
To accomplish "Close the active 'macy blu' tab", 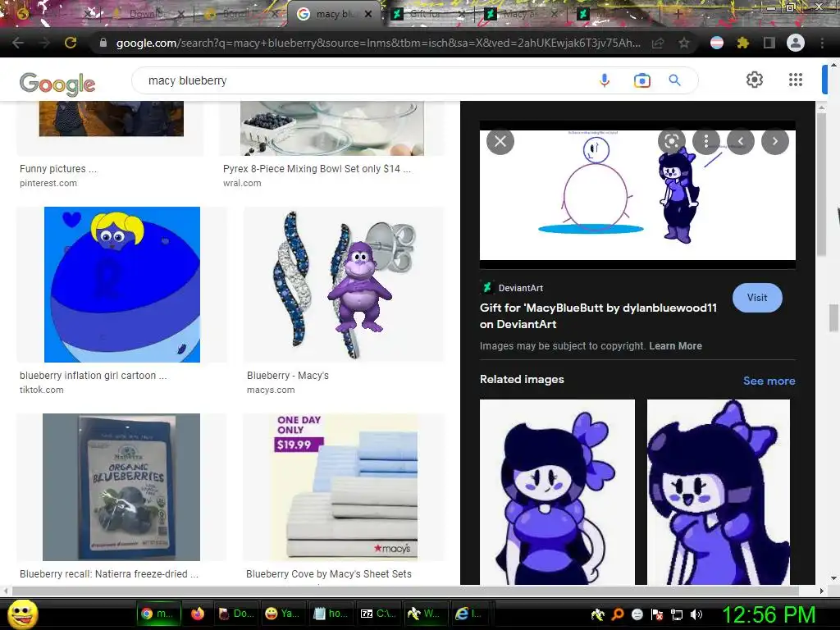I will pos(368,14).
